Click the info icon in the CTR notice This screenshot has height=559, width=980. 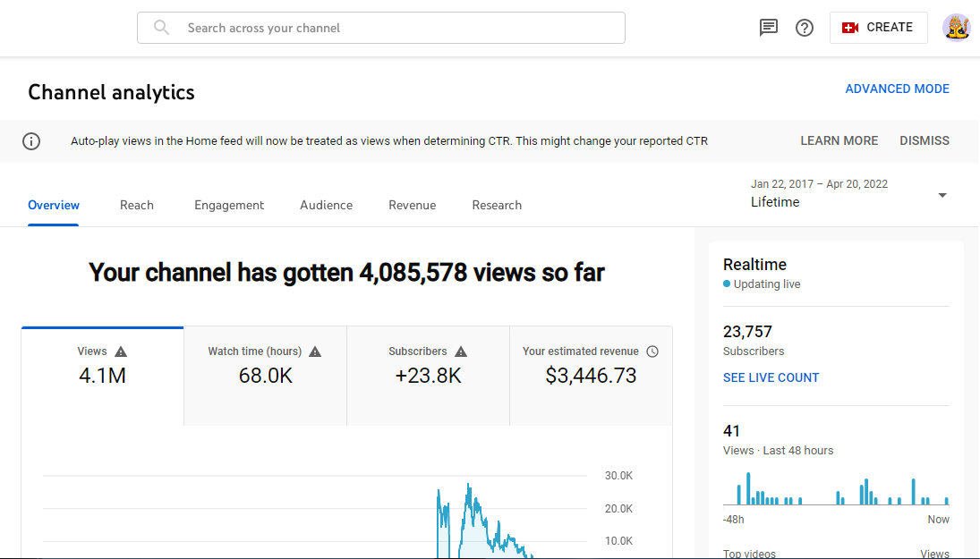coord(31,141)
